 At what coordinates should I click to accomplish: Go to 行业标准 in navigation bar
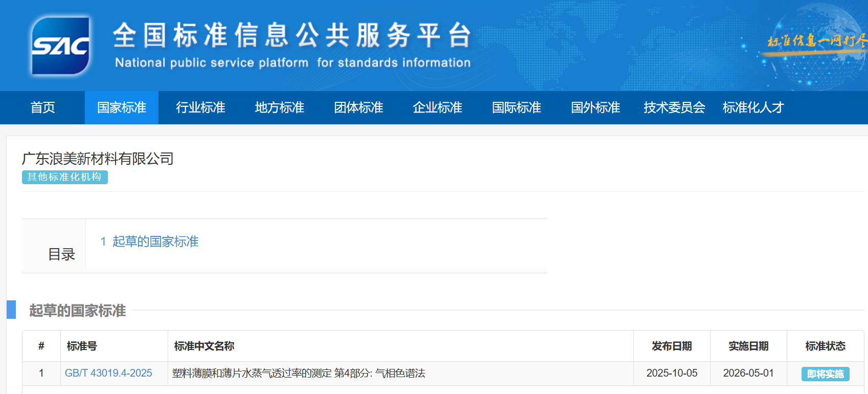(200, 107)
